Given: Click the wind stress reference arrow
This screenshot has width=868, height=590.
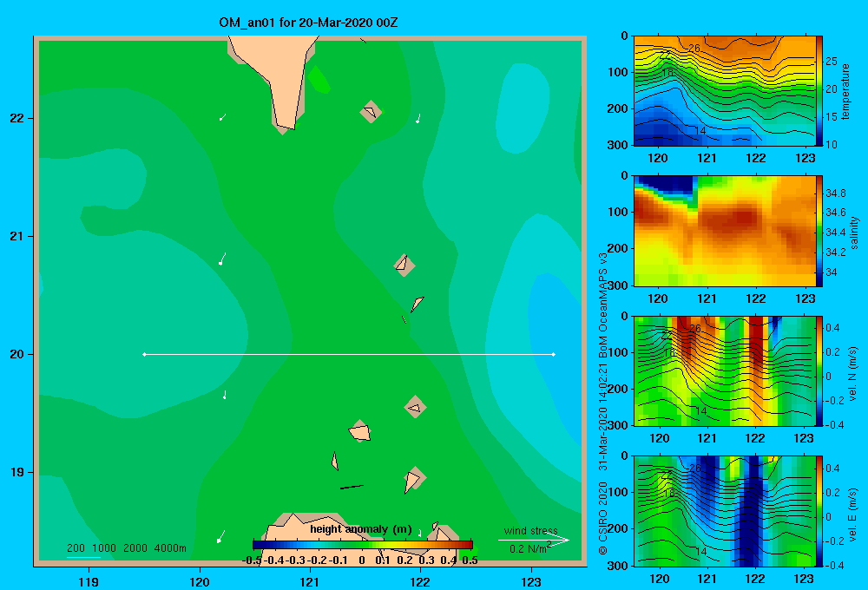Looking at the screenshot, I should (x=534, y=541).
